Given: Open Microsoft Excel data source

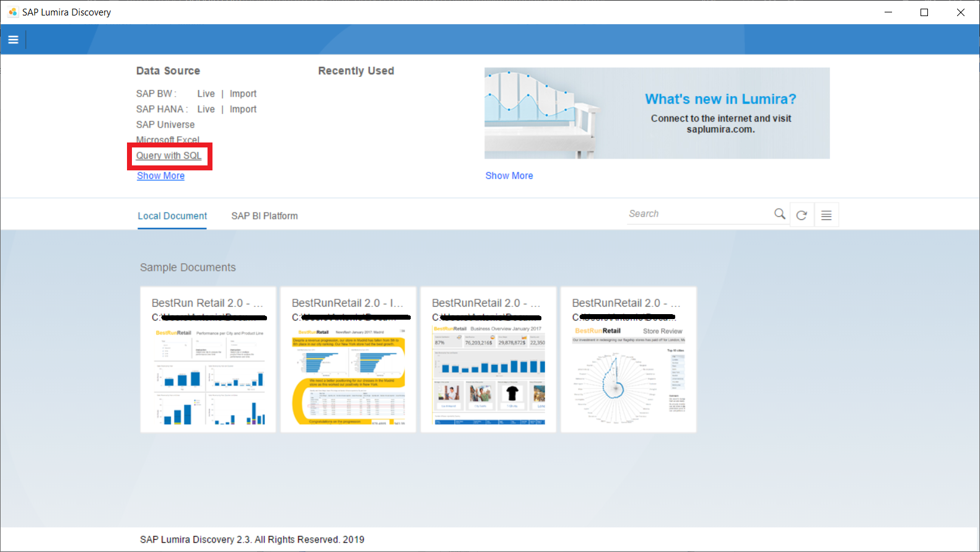Looking at the screenshot, I should tap(168, 140).
